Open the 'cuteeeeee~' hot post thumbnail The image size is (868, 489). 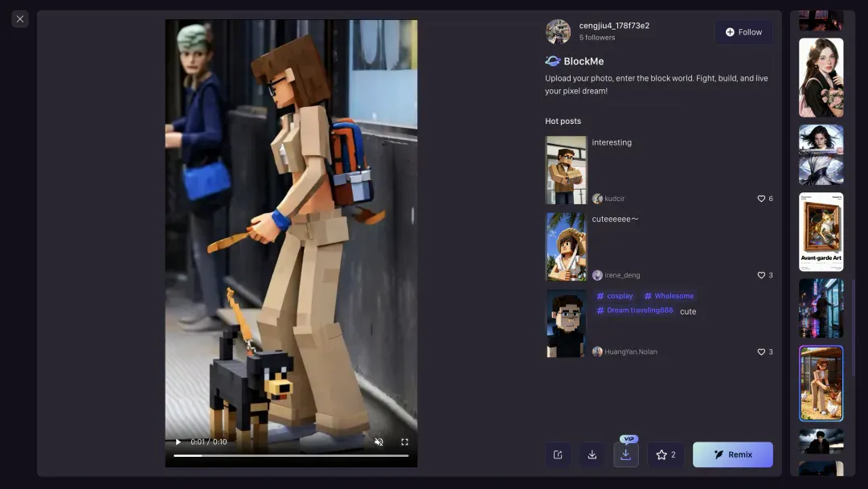pyautogui.click(x=566, y=247)
